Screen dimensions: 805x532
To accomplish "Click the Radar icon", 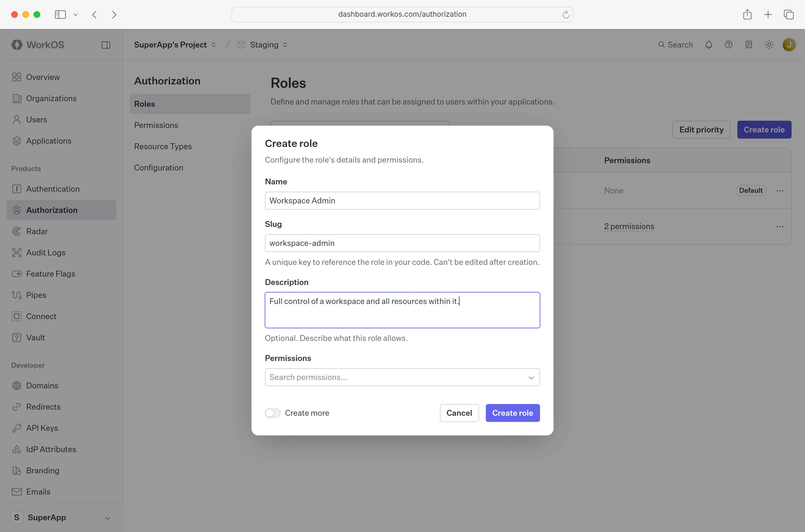I will [x=16, y=231].
